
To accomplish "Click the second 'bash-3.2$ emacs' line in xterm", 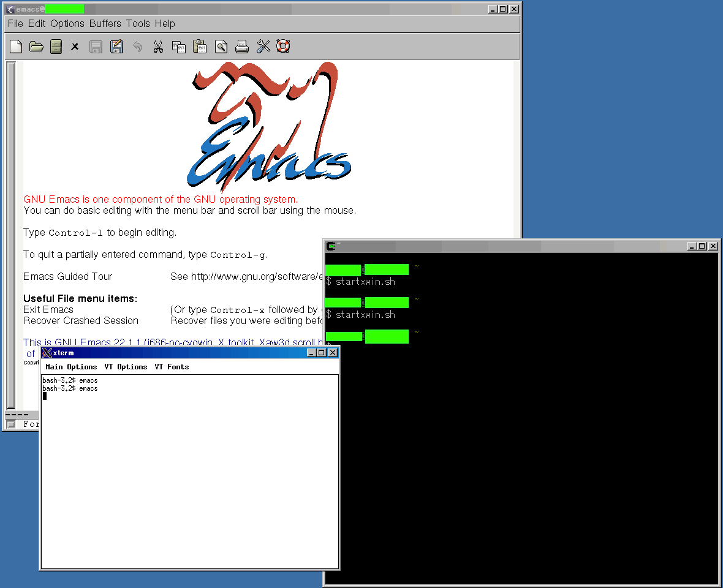I will 70,388.
